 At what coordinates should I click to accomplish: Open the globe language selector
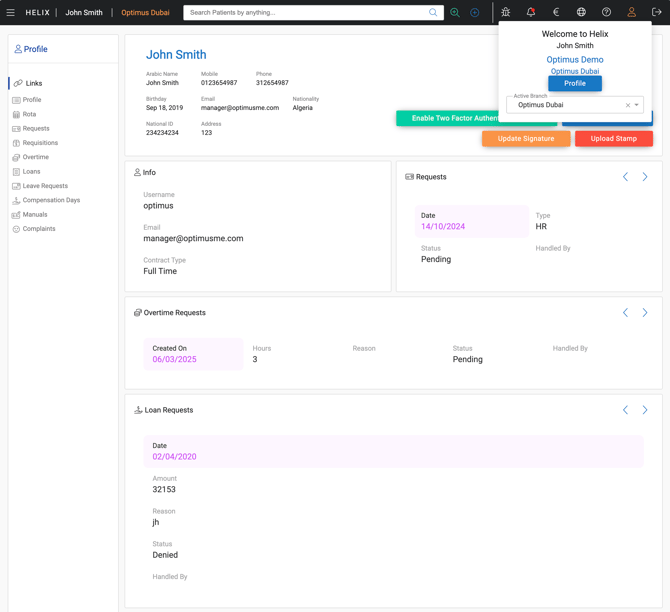click(x=581, y=13)
